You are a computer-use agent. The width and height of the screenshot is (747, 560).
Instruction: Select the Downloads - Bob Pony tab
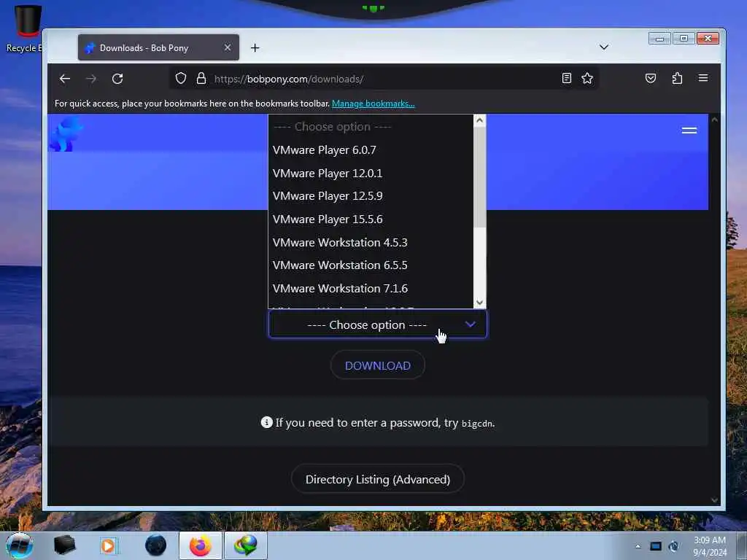pyautogui.click(x=158, y=47)
